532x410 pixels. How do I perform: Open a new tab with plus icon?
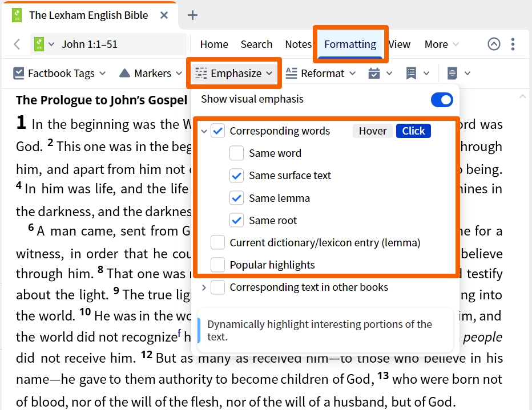coord(192,15)
